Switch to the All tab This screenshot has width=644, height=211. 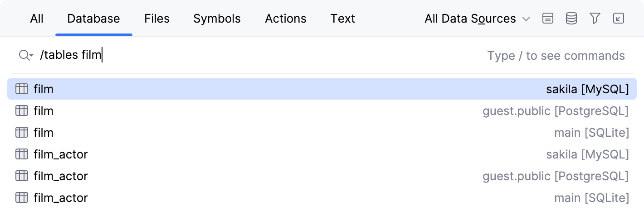[x=37, y=19]
